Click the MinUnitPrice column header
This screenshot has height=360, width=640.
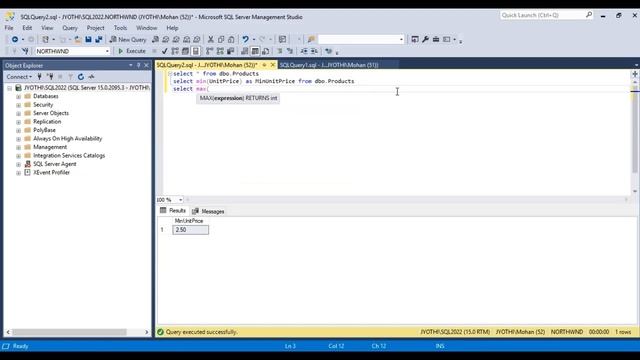point(189,221)
